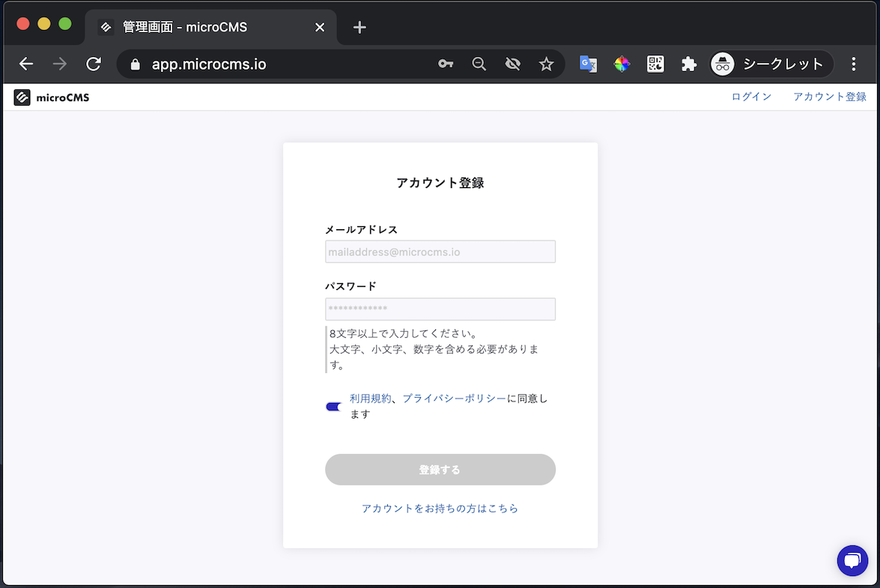This screenshot has width=880, height=588.
Task: Click the 8文字以上で入力してください hint text
Action: pos(404,333)
